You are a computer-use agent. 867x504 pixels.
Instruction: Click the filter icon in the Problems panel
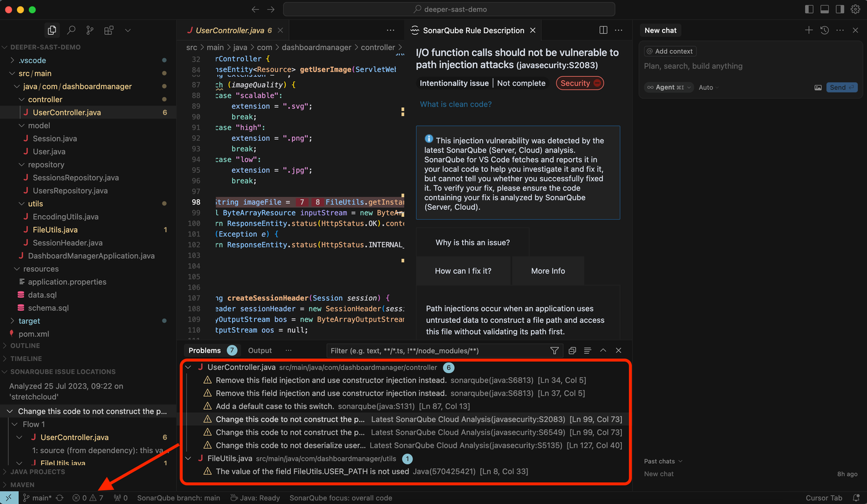pyautogui.click(x=554, y=350)
